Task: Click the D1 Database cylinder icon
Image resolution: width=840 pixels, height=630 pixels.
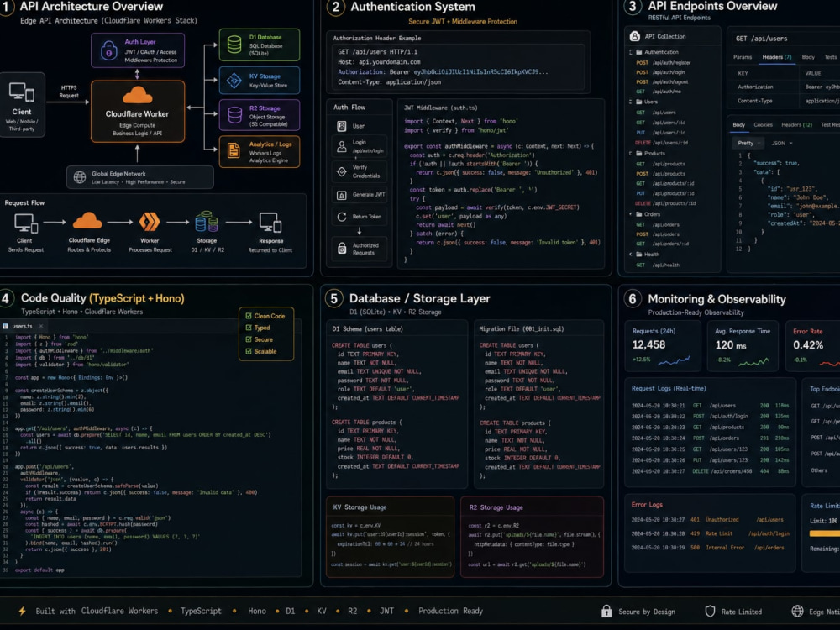Action: (234, 45)
